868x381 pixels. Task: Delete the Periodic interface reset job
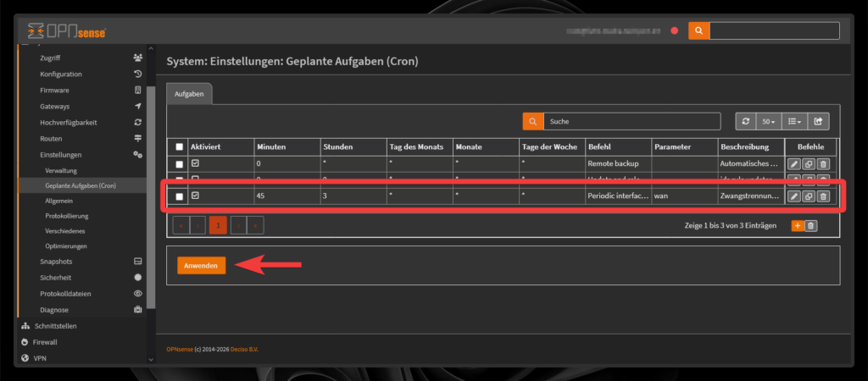822,196
